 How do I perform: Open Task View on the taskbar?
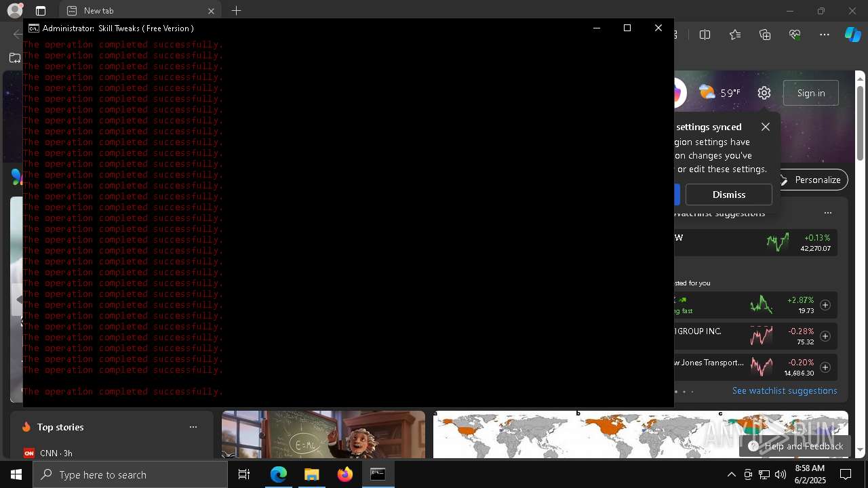point(244,474)
